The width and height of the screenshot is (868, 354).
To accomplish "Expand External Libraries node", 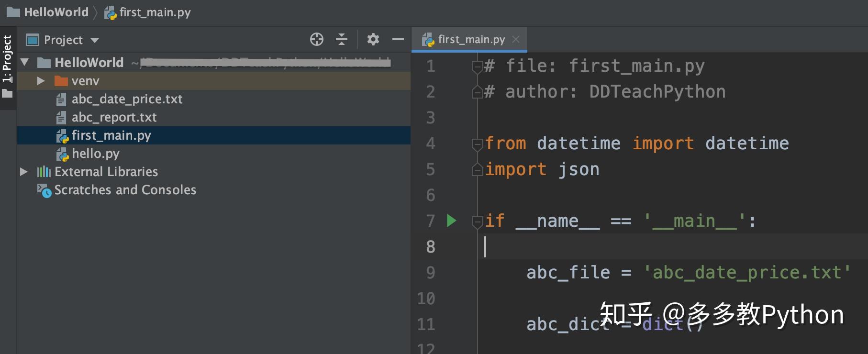I will tap(24, 171).
